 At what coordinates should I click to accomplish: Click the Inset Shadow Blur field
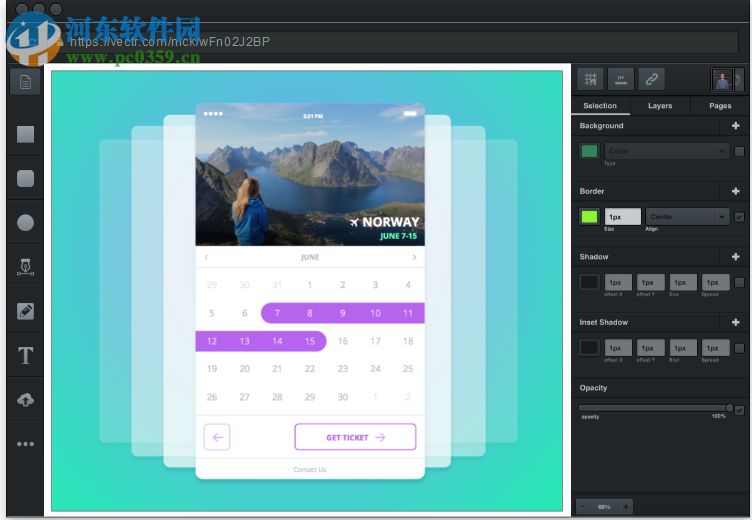(x=683, y=348)
